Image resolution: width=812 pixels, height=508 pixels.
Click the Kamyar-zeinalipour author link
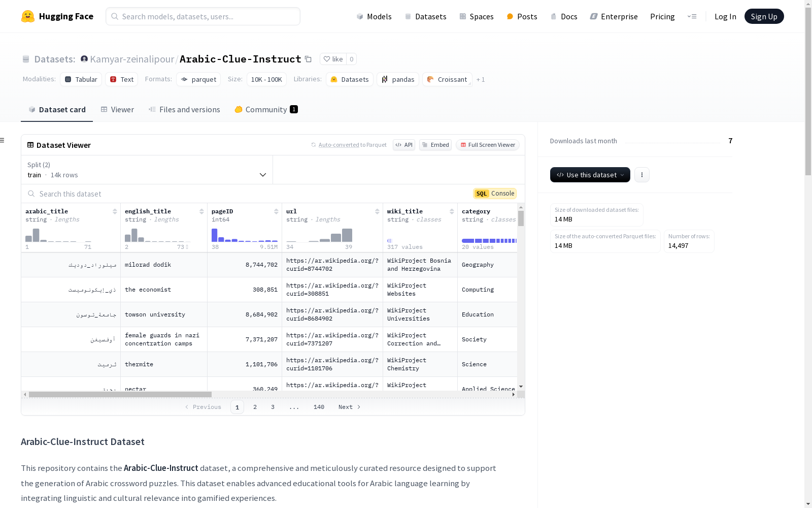(x=132, y=59)
